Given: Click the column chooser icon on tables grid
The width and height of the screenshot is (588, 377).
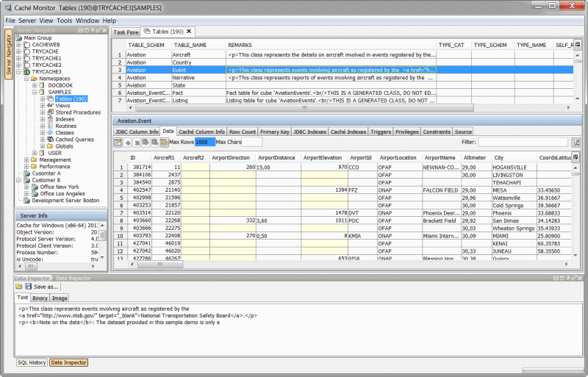Looking at the screenshot, I should point(578,45).
